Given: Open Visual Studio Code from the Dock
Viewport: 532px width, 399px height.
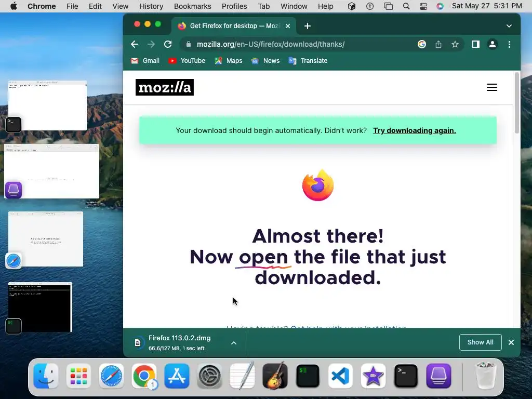Looking at the screenshot, I should point(341,376).
